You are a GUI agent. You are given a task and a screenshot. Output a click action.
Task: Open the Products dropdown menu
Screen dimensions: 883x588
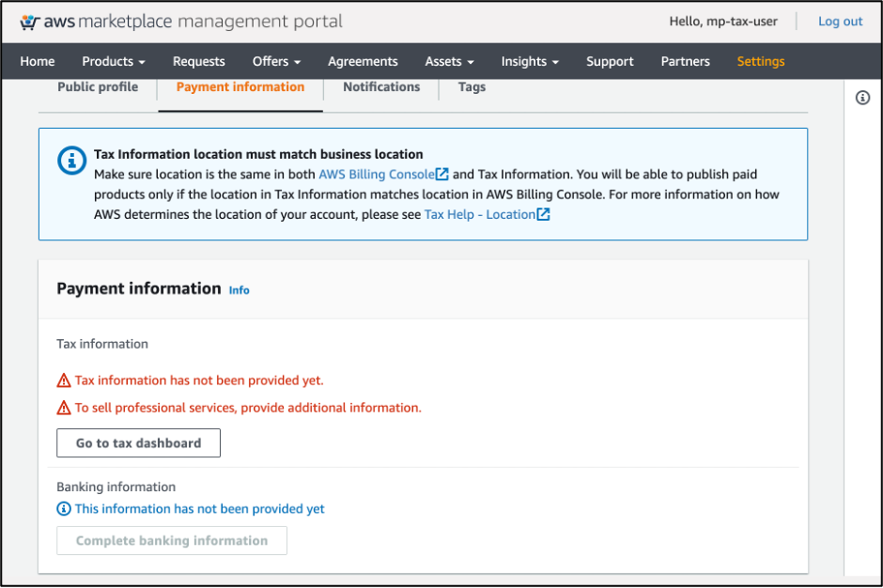click(113, 61)
